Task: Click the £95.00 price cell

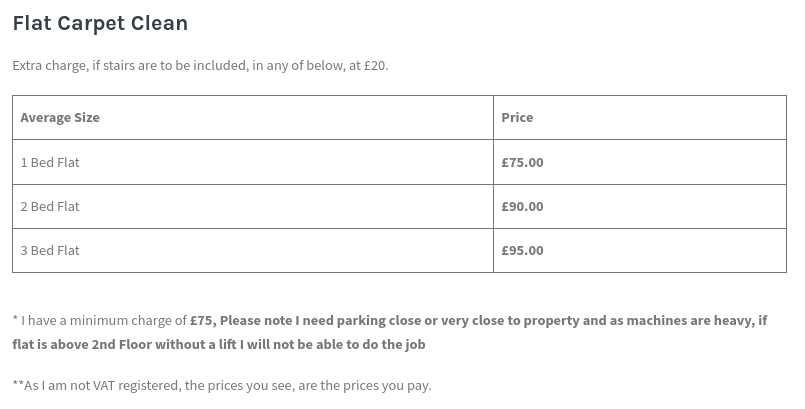Action: (640, 250)
